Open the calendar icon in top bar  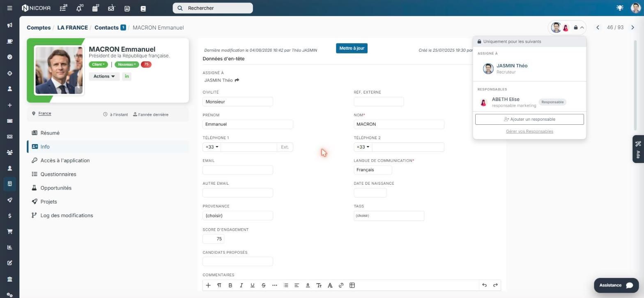tap(95, 8)
